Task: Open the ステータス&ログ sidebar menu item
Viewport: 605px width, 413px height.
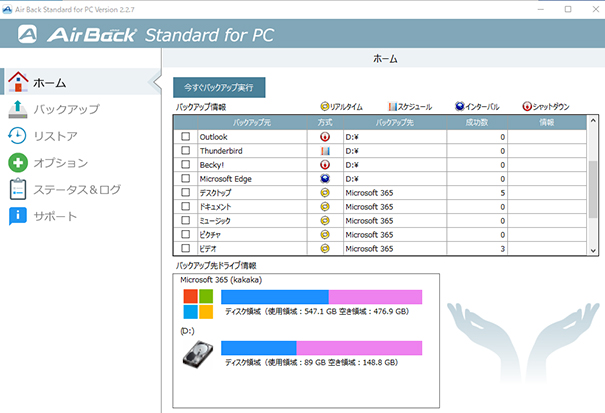Action: [80, 189]
